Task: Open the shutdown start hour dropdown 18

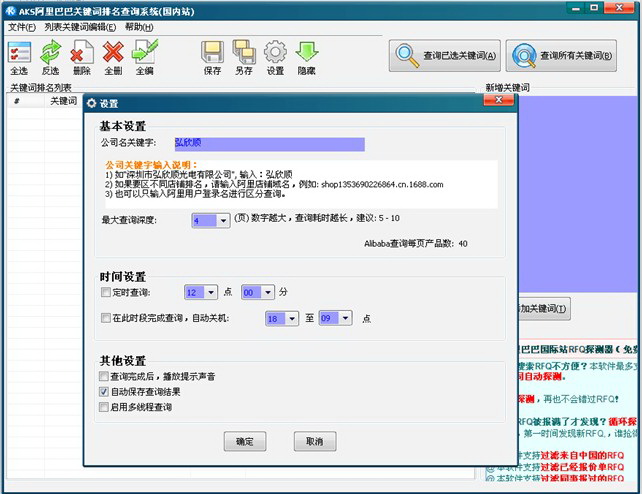Action: tap(292, 318)
